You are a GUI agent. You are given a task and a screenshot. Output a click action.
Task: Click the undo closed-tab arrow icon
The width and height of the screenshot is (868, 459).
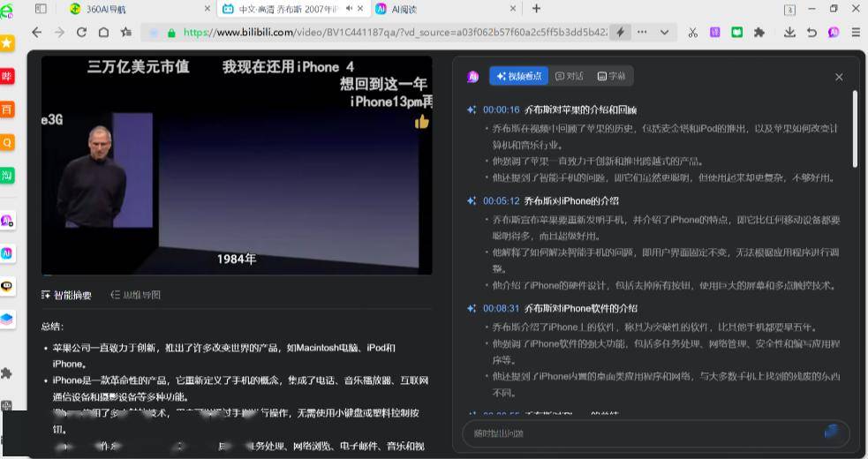coord(811,33)
